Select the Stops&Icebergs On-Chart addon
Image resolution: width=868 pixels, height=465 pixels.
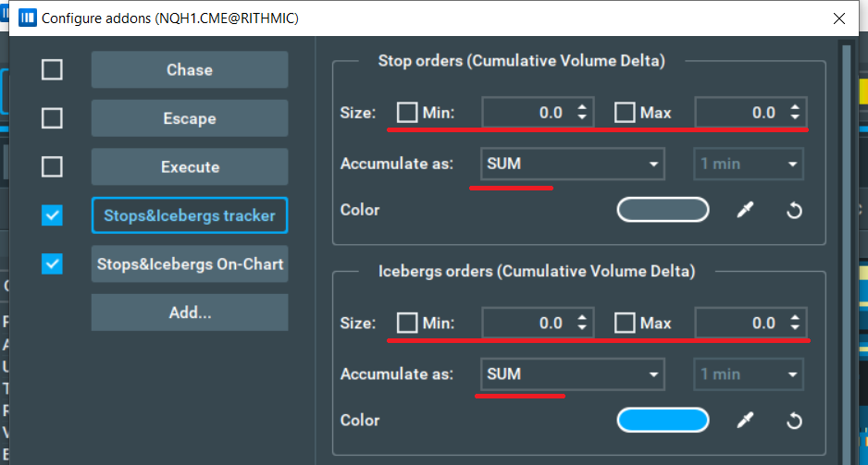(190, 264)
